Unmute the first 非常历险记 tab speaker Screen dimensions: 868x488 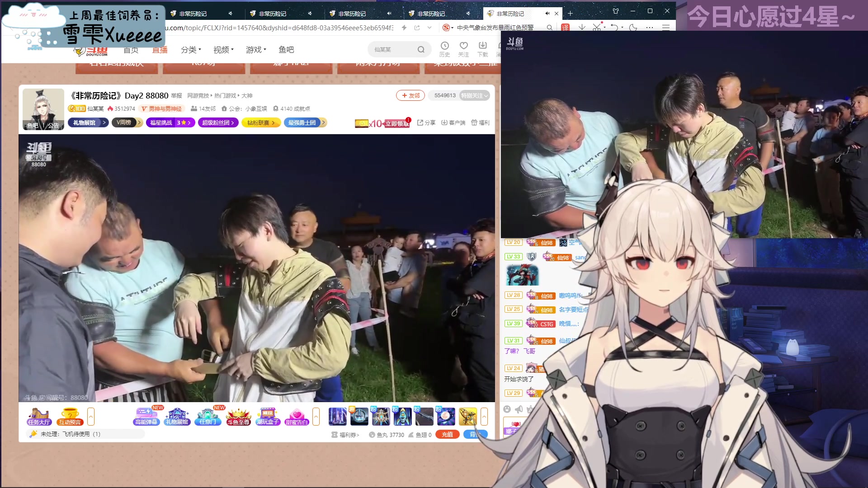coord(230,14)
